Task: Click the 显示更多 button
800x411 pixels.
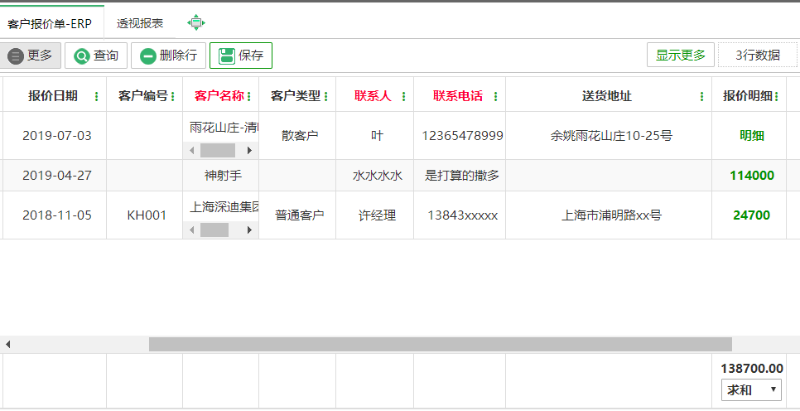Action: pos(680,56)
